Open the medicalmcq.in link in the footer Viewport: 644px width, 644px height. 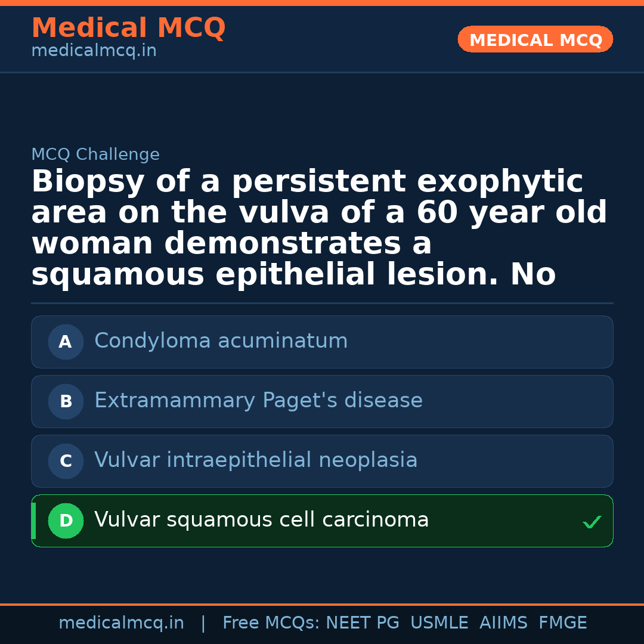[121, 623]
